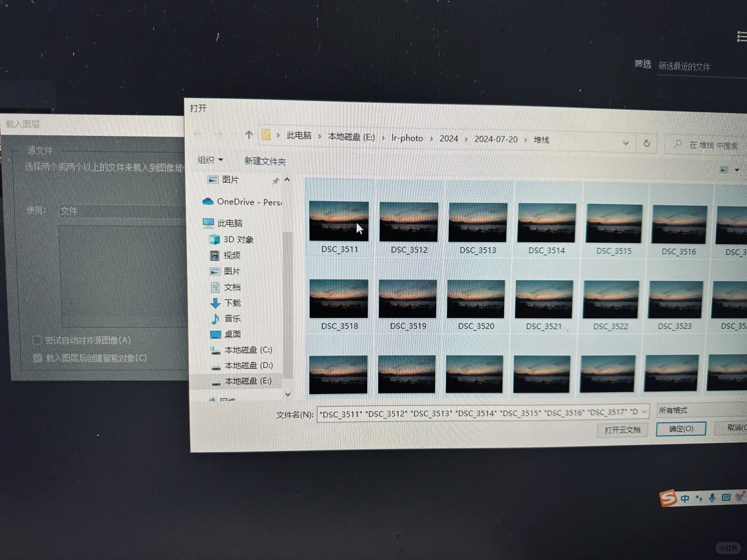Click the 筛选最近的文件 filter field

[702, 67]
